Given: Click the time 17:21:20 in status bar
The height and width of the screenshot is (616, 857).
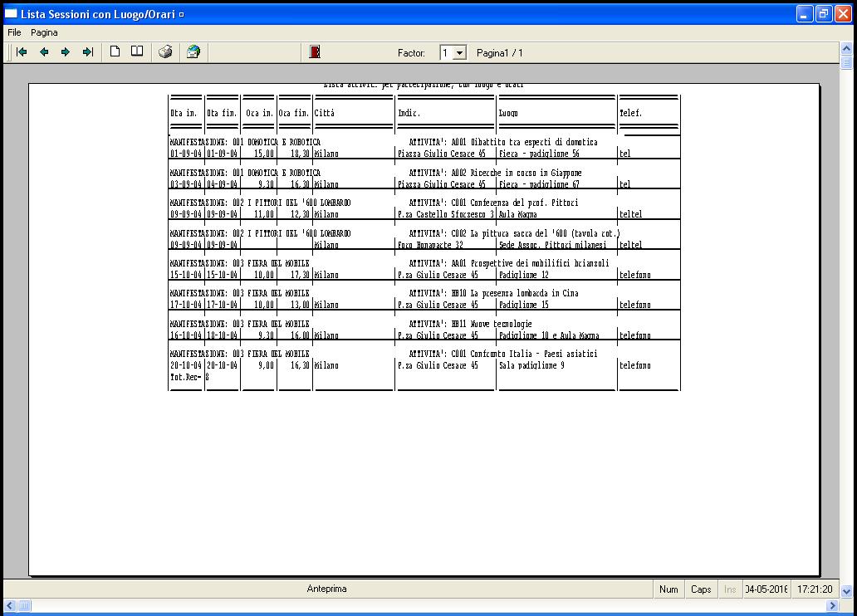Looking at the screenshot, I should click(815, 589).
